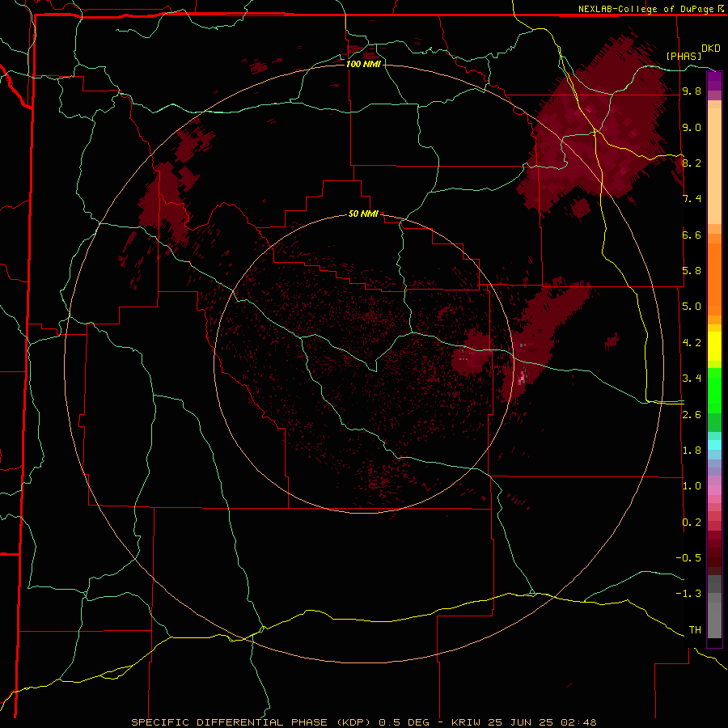
Task: Click the 0.5 DEG elevation text in the caption
Action: pyautogui.click(x=404, y=722)
